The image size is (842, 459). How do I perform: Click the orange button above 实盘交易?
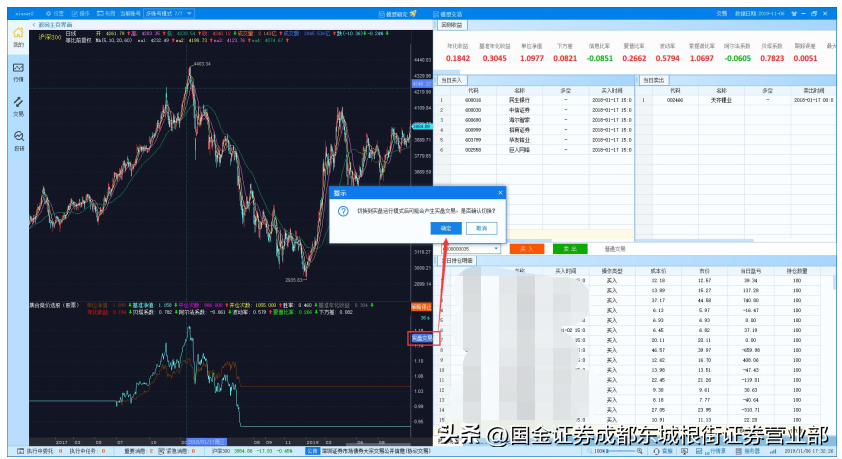pyautogui.click(x=421, y=307)
